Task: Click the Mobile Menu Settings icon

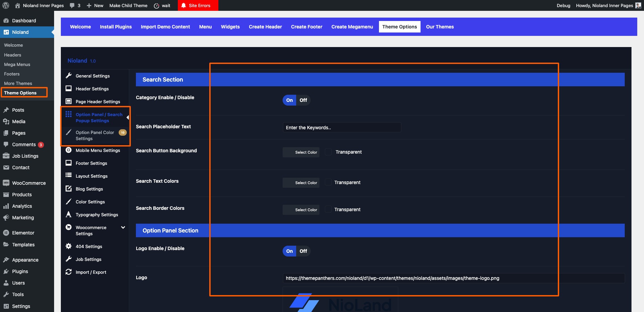Action: point(69,150)
